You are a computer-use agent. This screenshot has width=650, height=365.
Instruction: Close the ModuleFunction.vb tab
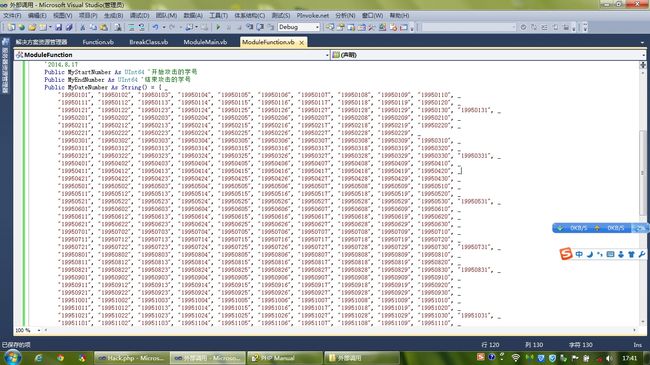(301, 43)
